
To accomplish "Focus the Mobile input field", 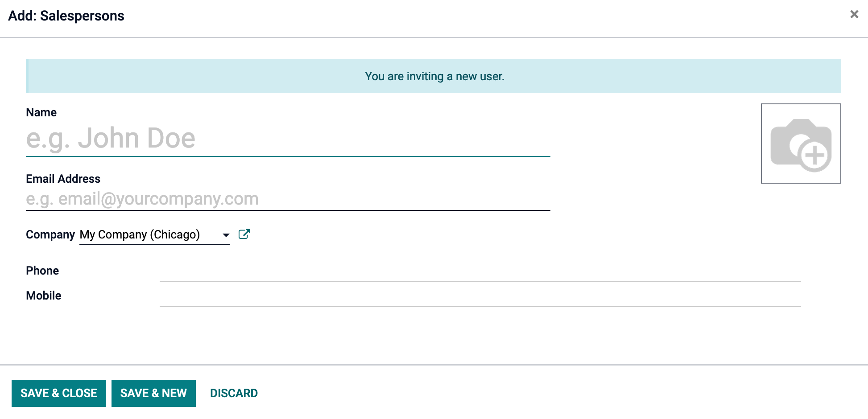I will coord(480,296).
